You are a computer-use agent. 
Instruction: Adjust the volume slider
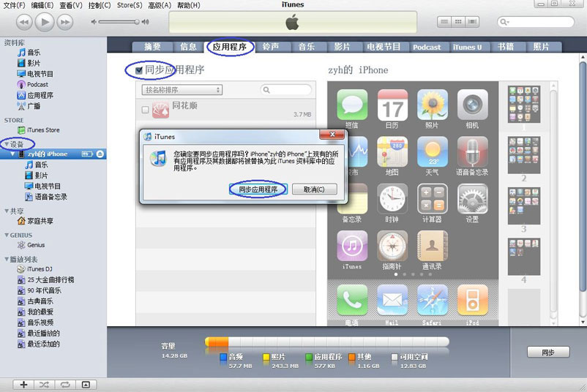pyautogui.click(x=119, y=22)
